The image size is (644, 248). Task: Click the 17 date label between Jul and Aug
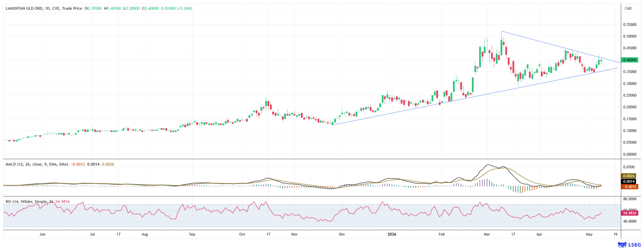118,234
